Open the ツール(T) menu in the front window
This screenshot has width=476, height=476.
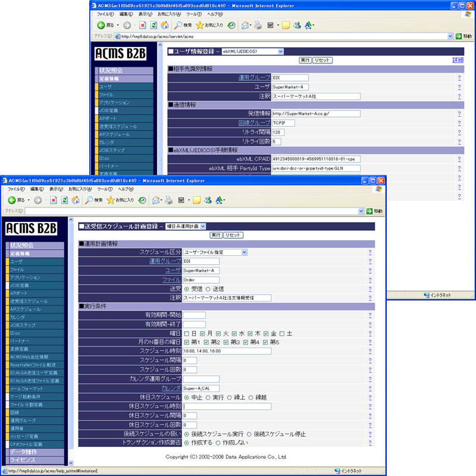105,189
